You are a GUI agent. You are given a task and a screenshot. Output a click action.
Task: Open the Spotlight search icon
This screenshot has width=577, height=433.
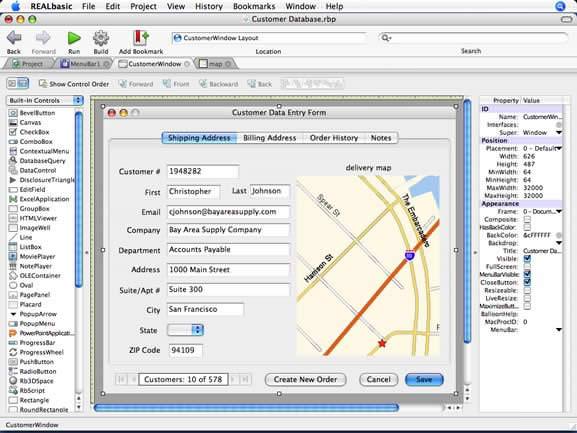[x=560, y=6]
